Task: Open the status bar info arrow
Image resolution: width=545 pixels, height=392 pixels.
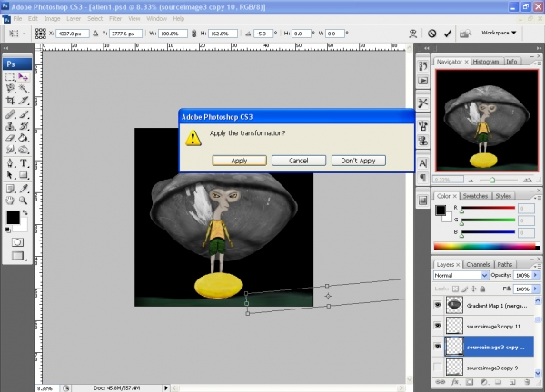Action: pos(166,387)
